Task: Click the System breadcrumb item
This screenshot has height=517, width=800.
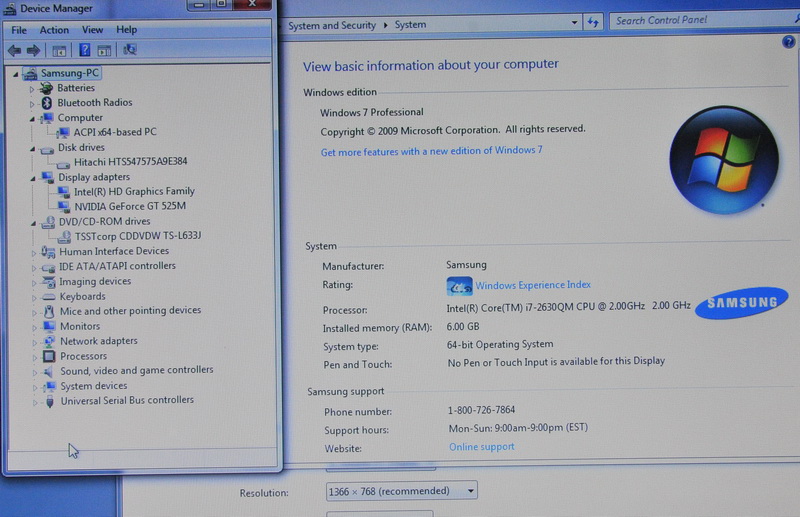Action: click(x=410, y=24)
